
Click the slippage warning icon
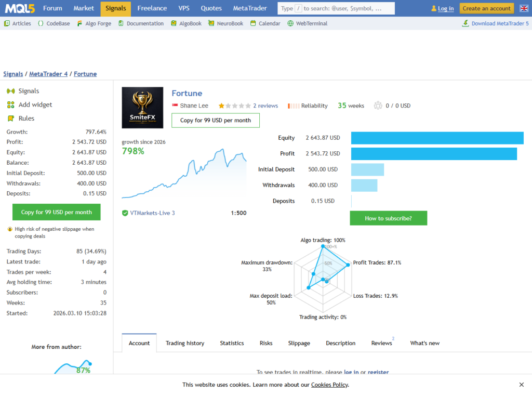[10, 229]
